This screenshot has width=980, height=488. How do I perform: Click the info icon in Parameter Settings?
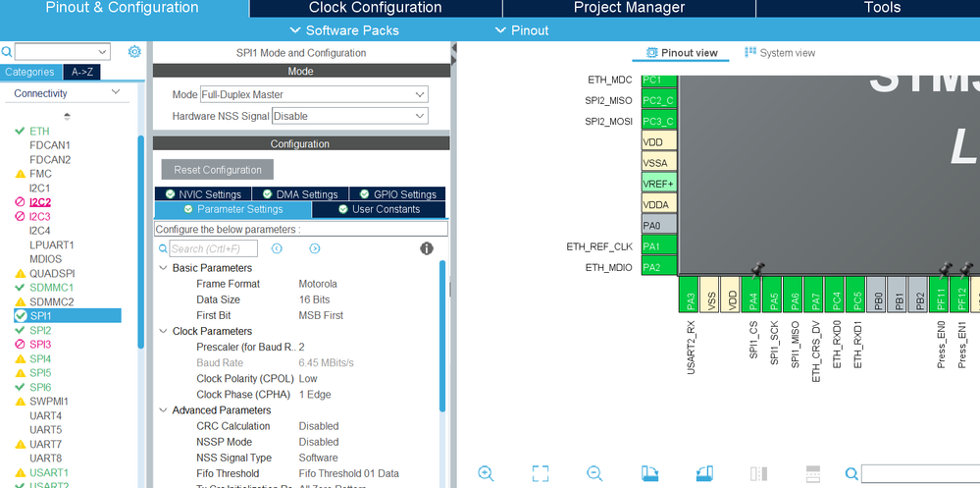coord(427,248)
